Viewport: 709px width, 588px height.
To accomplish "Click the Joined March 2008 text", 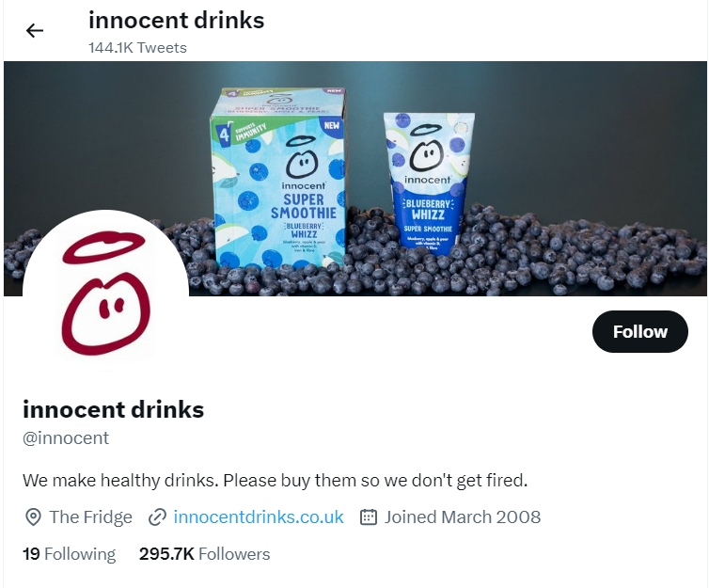I will (x=462, y=517).
